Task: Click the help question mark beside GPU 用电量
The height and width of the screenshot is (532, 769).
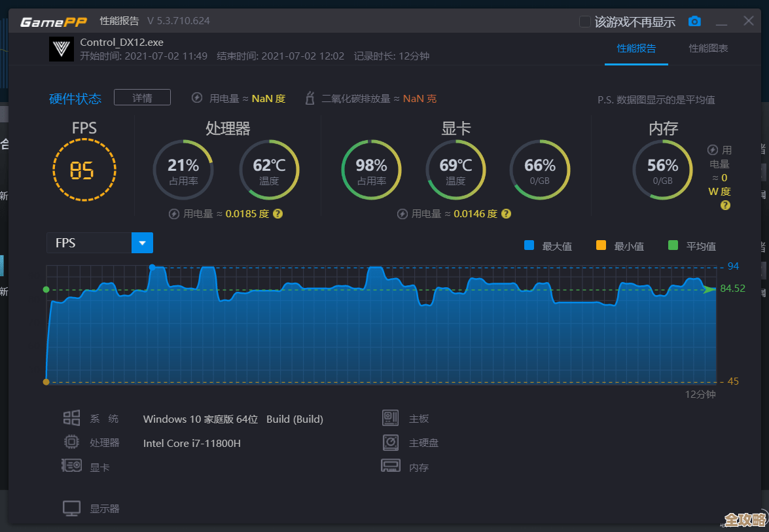Action: (506, 213)
